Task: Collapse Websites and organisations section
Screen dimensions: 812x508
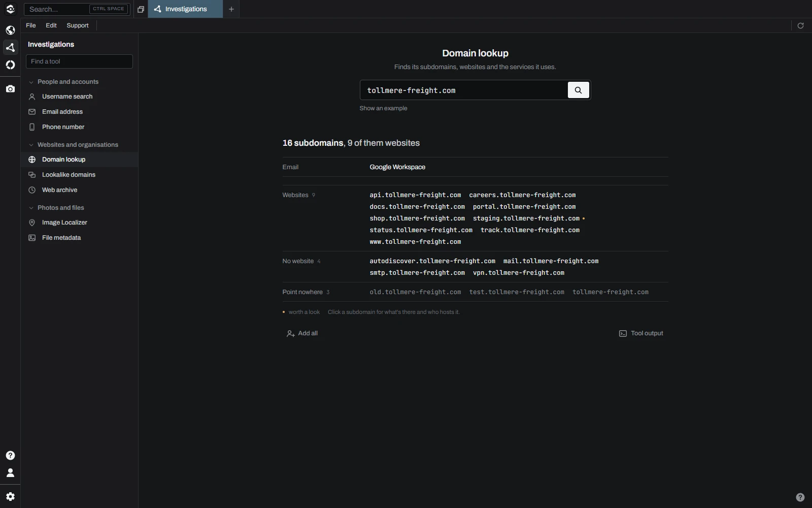Action: click(73, 145)
